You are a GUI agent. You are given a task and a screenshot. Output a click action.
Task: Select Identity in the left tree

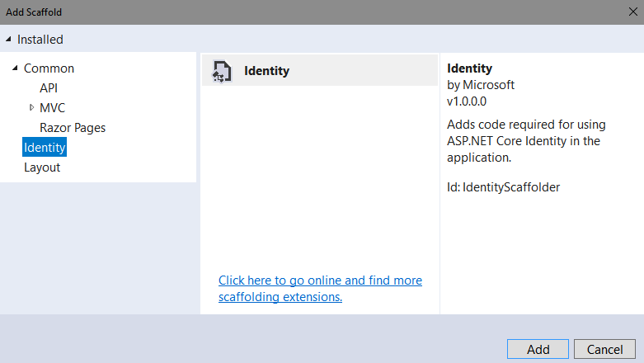45,147
